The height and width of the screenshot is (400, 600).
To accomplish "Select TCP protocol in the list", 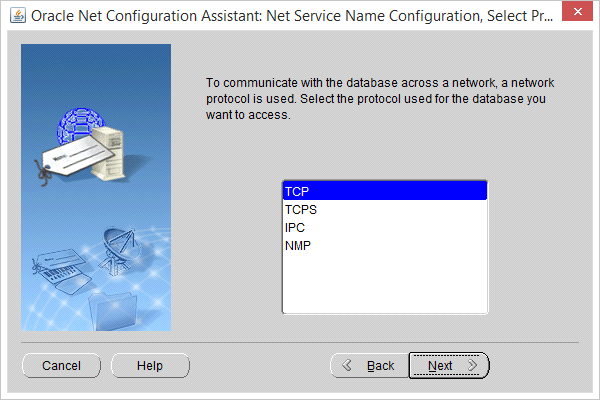I will 385,191.
